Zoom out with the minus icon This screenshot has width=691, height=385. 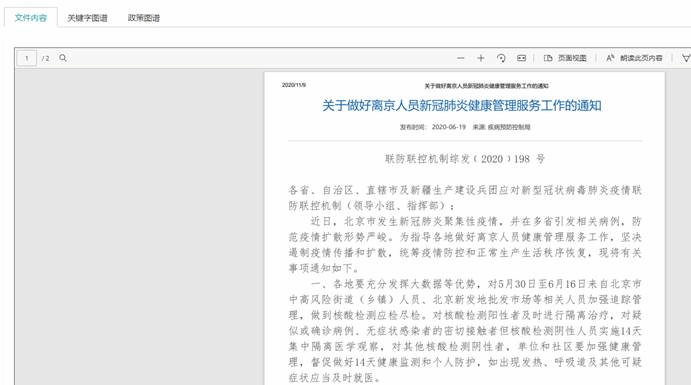[461, 58]
